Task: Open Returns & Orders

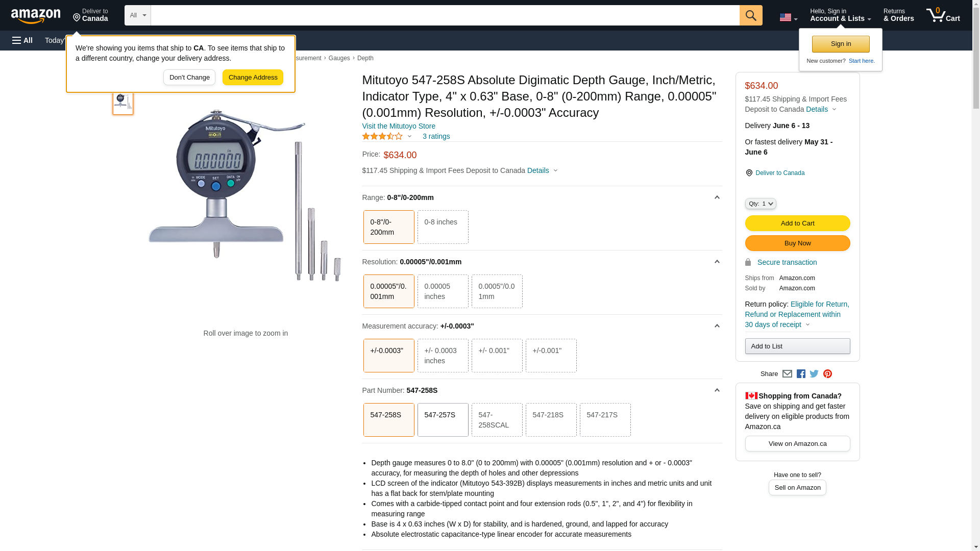Action: 898,15
